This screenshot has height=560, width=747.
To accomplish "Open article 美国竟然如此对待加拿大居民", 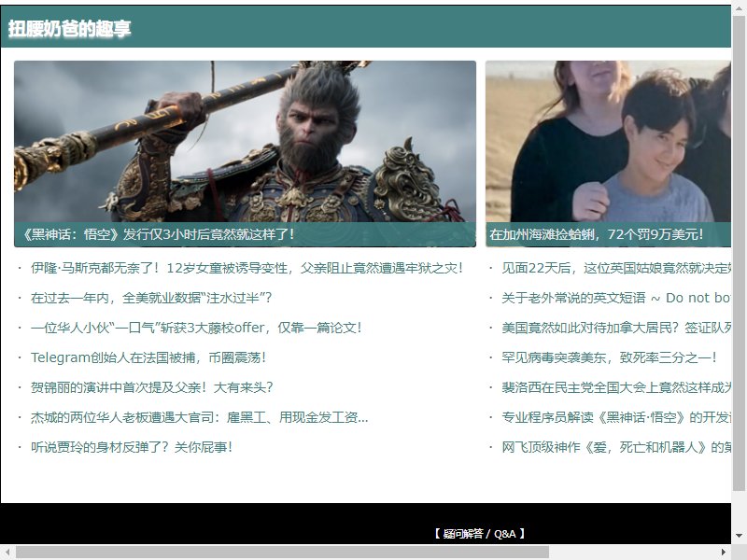I will pos(616,328).
